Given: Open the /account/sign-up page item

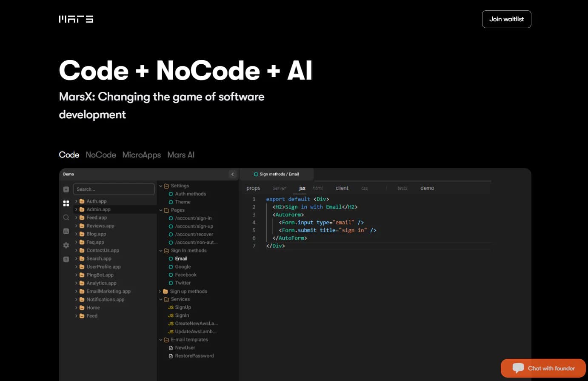Looking at the screenshot, I should coord(194,226).
